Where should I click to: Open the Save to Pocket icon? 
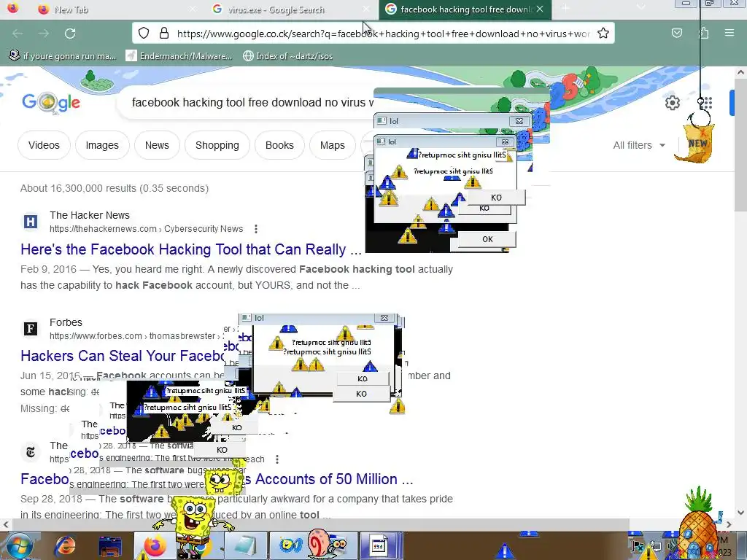click(x=677, y=33)
